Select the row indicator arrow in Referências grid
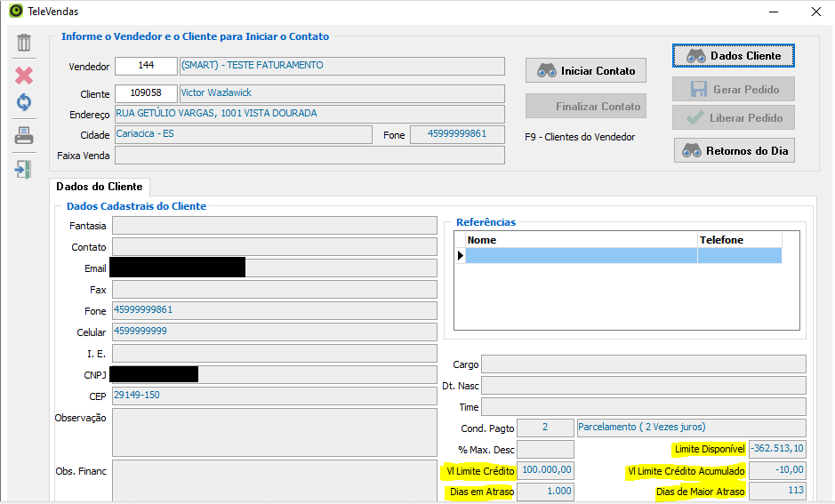 (x=460, y=256)
